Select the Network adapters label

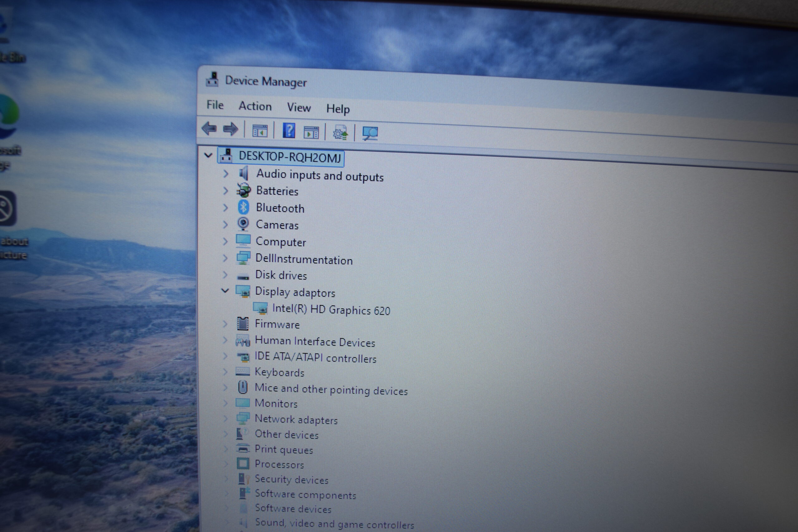[296, 420]
